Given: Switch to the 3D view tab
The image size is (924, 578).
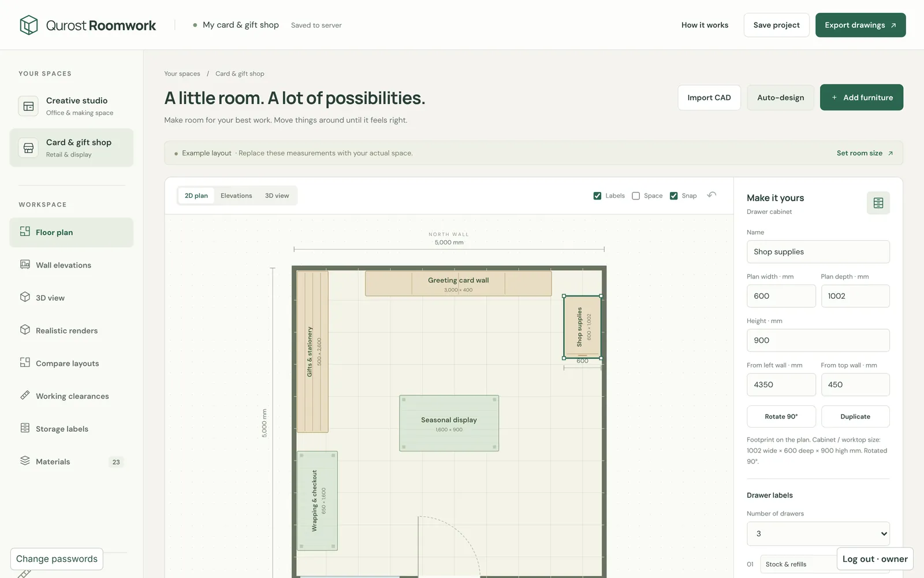Looking at the screenshot, I should click(x=277, y=195).
